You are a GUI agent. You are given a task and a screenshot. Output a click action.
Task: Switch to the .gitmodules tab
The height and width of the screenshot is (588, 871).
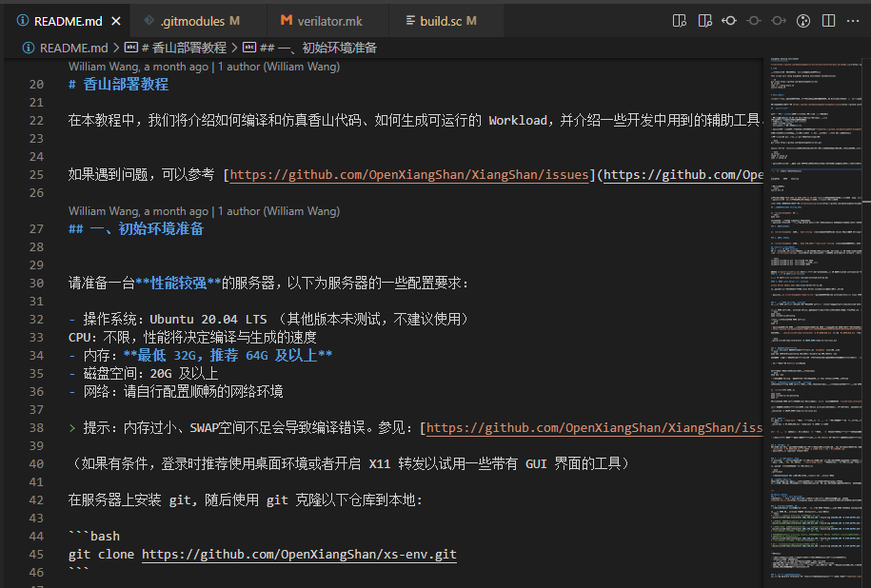coord(190,19)
